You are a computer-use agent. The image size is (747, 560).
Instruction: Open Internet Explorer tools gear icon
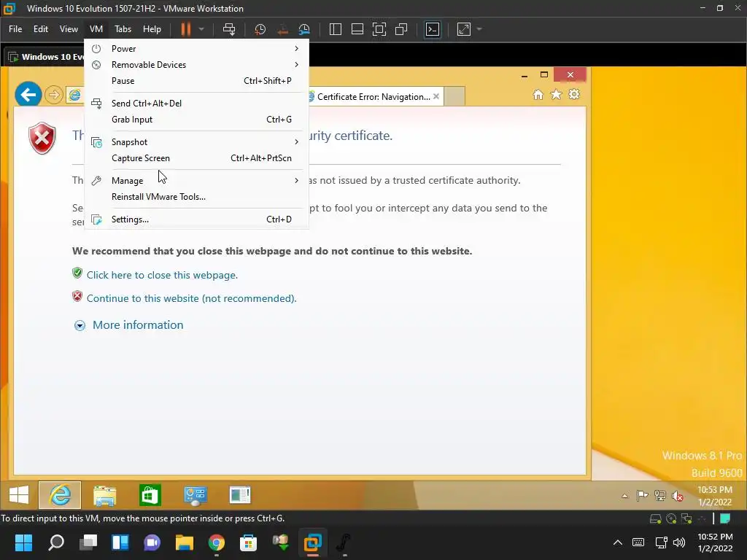(574, 94)
